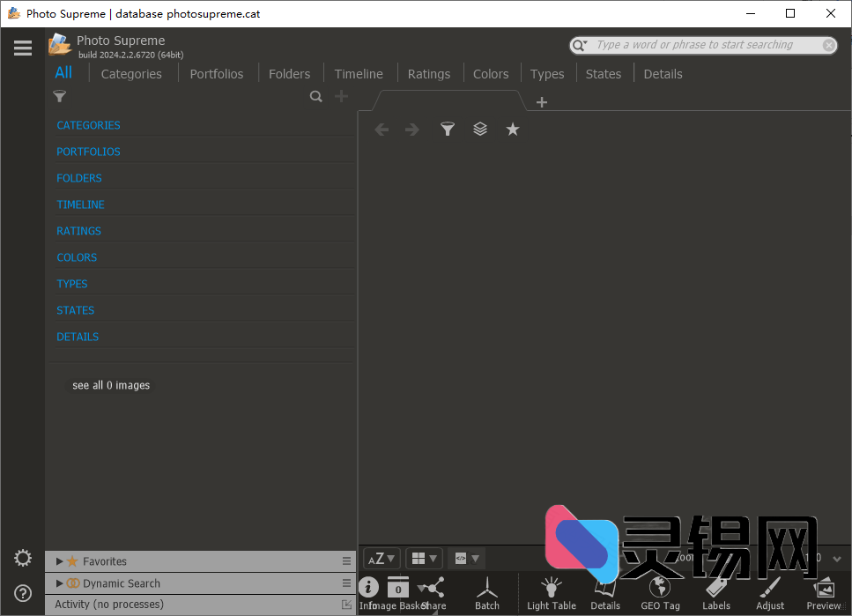Toggle the filter icon in the sidebar
The height and width of the screenshot is (616, 852).
(59, 96)
